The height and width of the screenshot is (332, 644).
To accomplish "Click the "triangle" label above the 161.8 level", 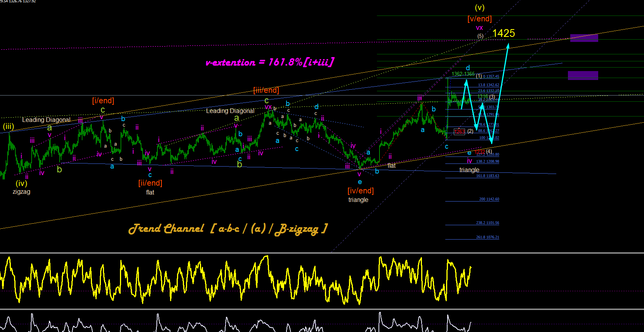I will coord(469,170).
